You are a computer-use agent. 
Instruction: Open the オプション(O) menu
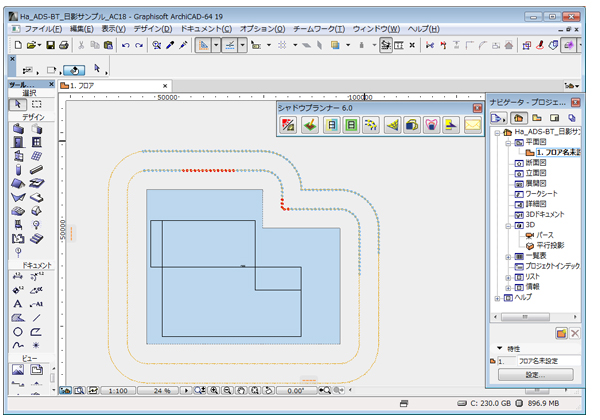(262, 29)
